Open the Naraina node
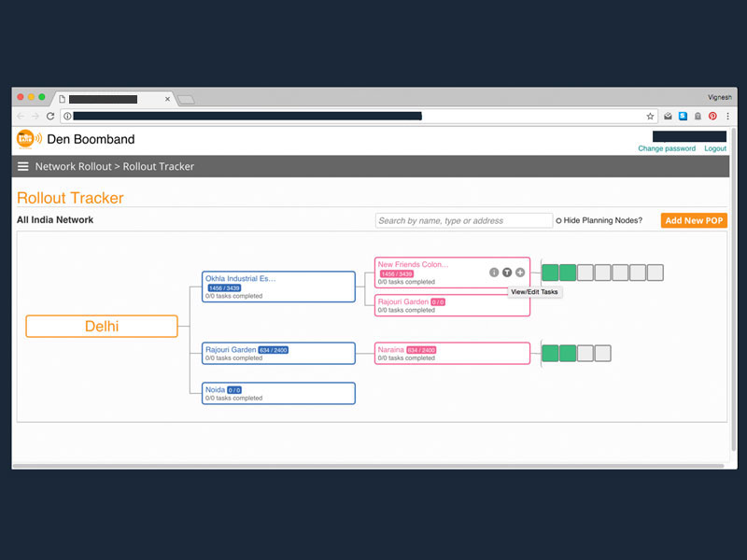 452,353
